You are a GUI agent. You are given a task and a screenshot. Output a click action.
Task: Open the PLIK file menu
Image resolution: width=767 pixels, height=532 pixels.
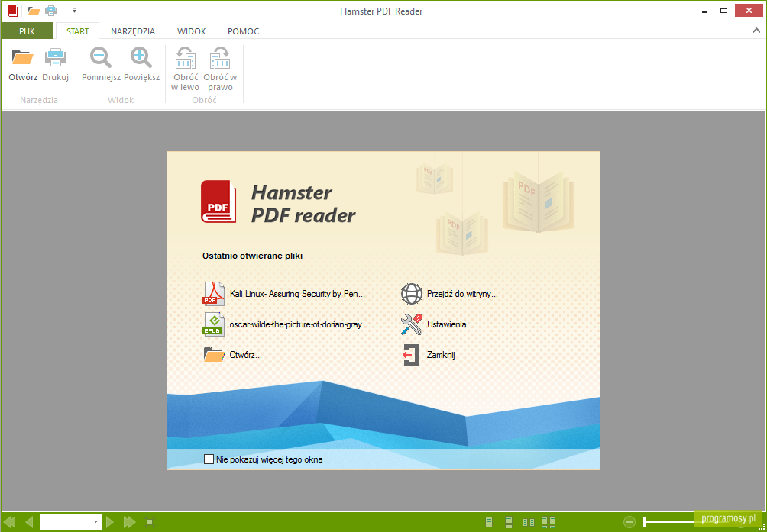[x=27, y=31]
